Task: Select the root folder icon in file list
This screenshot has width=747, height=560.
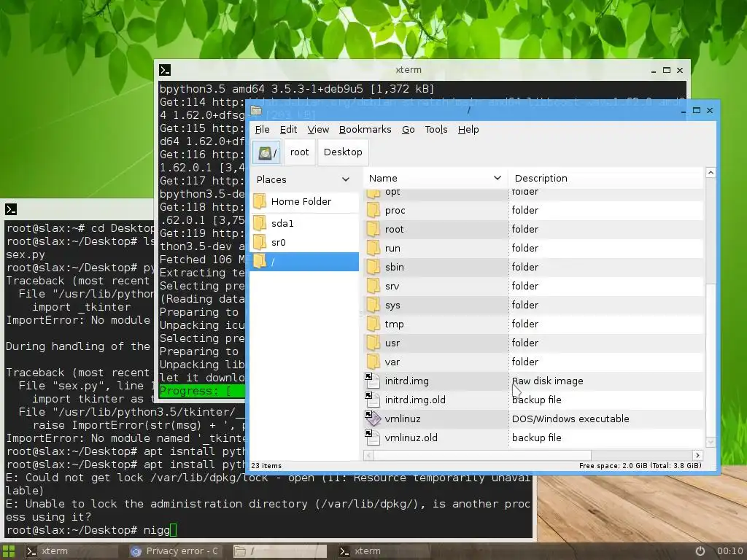Action: (373, 229)
